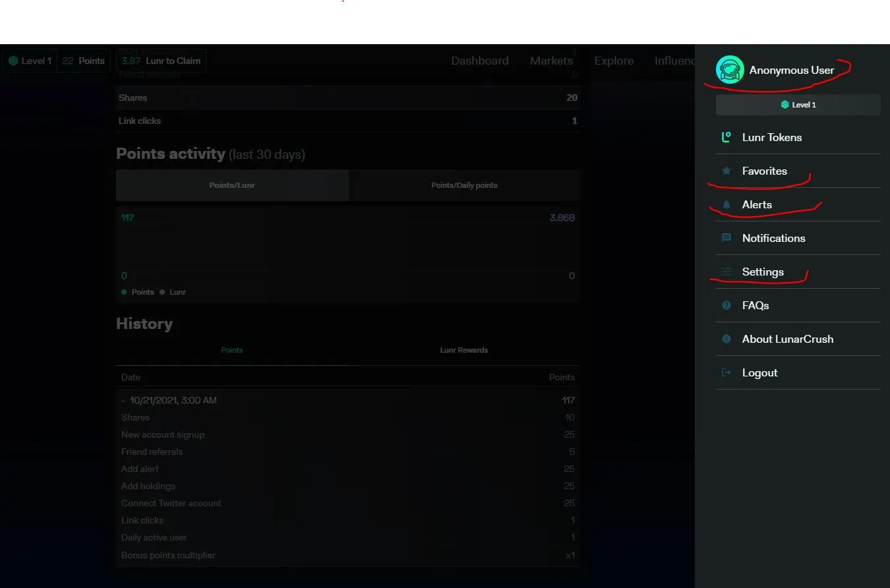Toggle the Lunr series in chart legend
The height and width of the screenshot is (588, 890).
(173, 292)
